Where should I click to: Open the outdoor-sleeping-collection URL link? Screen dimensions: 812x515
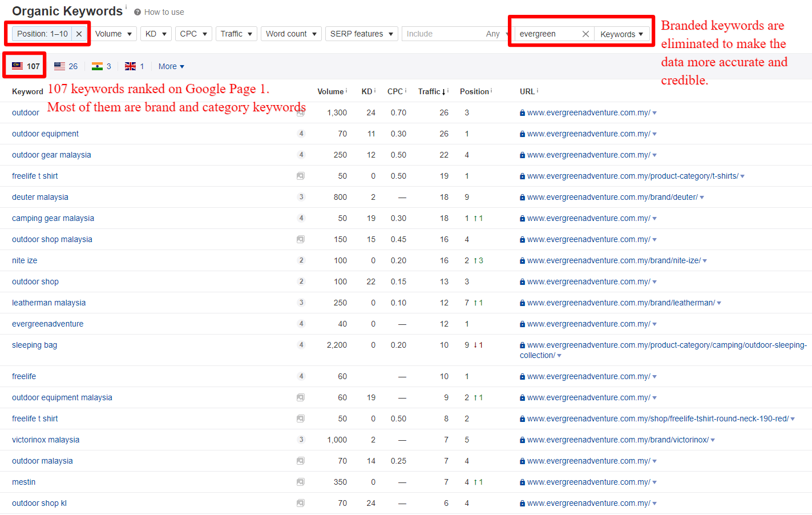[663, 350]
